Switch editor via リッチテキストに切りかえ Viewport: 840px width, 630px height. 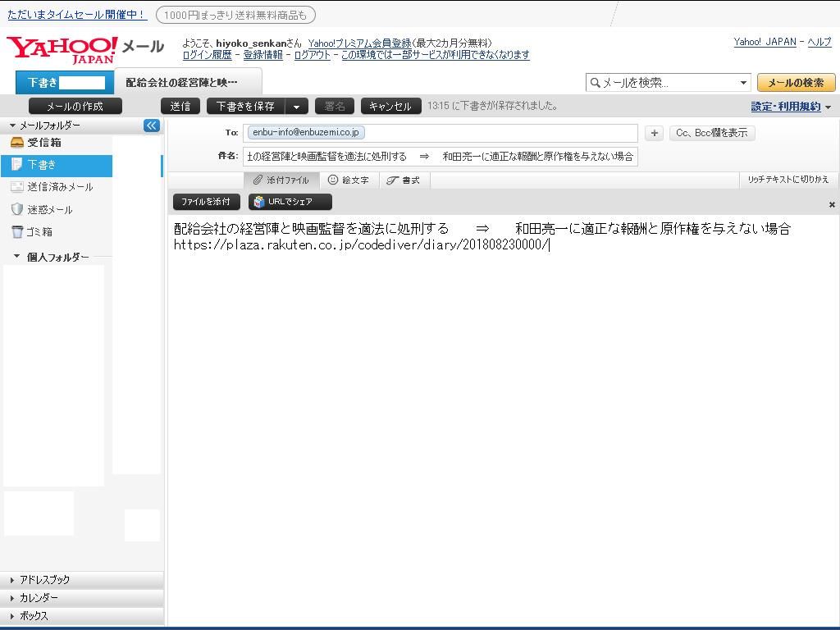(787, 180)
